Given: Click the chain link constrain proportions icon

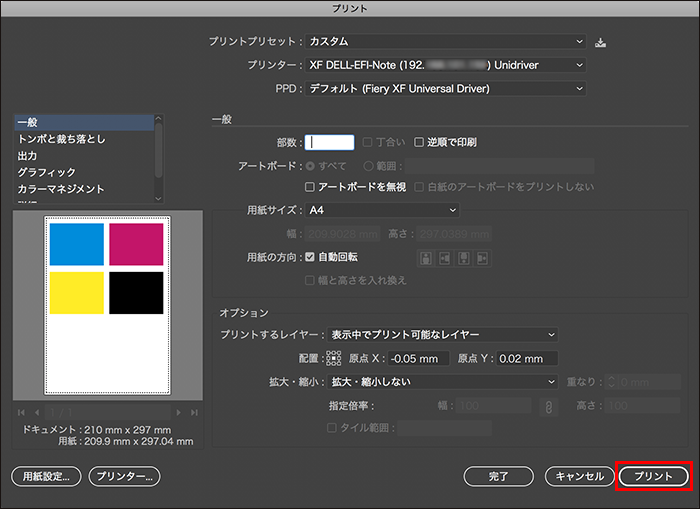Looking at the screenshot, I should click(547, 406).
